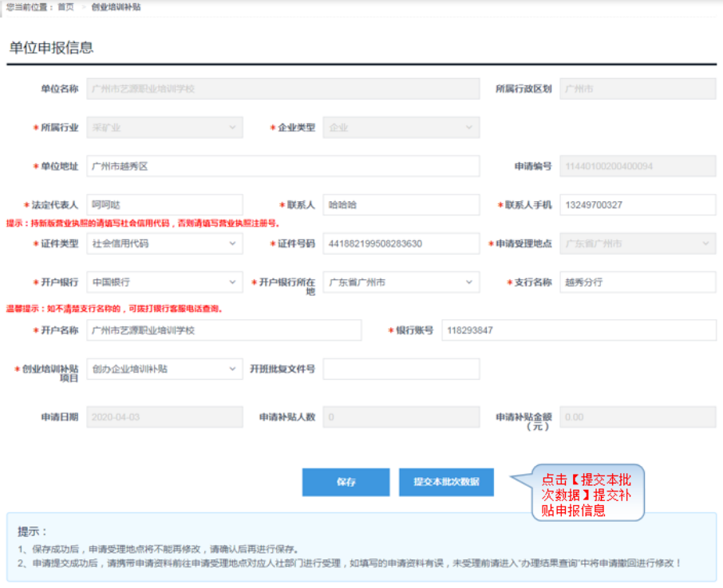Select the 创业培训补贴 breadcrumb item
The width and height of the screenshot is (723, 588).
pos(116,6)
